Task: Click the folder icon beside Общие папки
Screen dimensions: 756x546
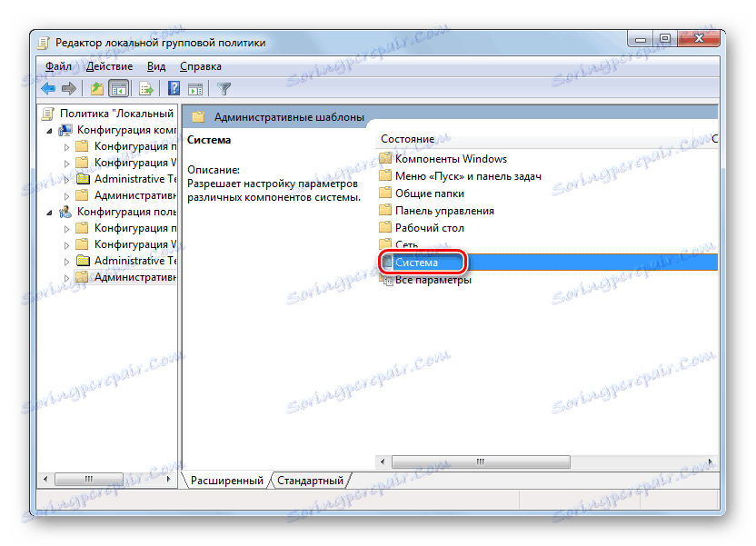Action: [385, 193]
